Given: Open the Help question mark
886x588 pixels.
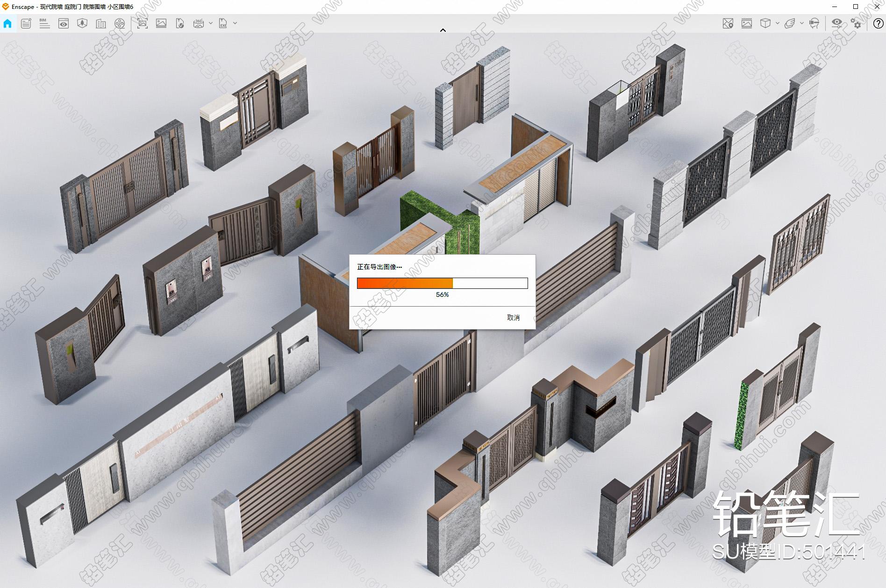Looking at the screenshot, I should [x=878, y=23].
